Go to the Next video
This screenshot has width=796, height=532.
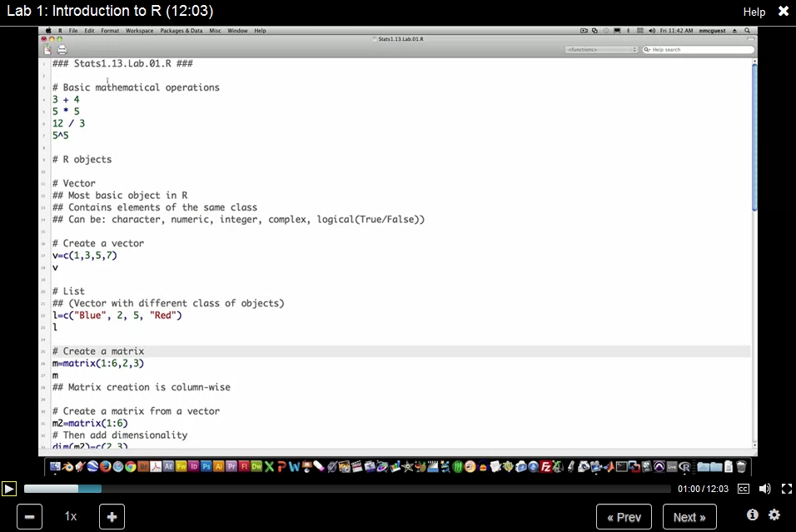coord(689,517)
